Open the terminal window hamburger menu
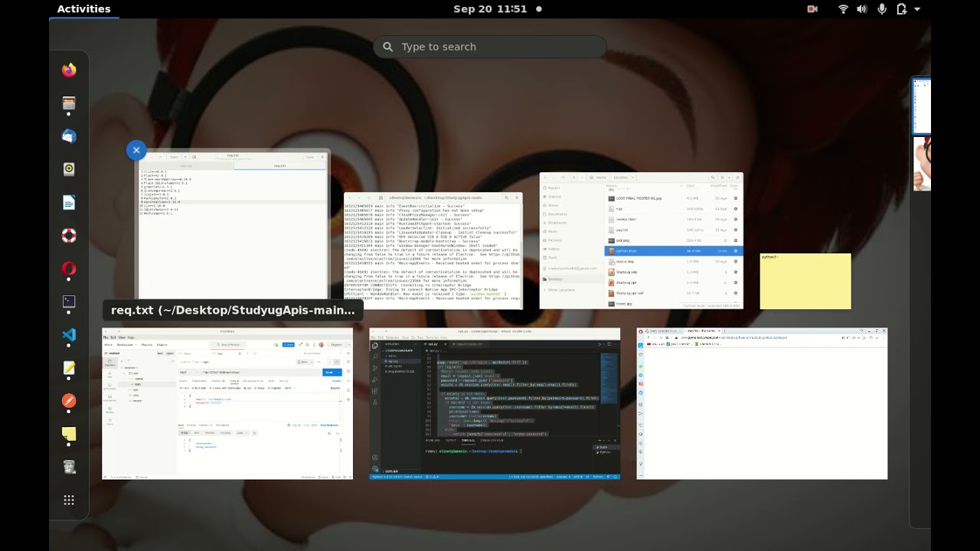Image resolution: width=980 pixels, height=551 pixels. [517, 197]
